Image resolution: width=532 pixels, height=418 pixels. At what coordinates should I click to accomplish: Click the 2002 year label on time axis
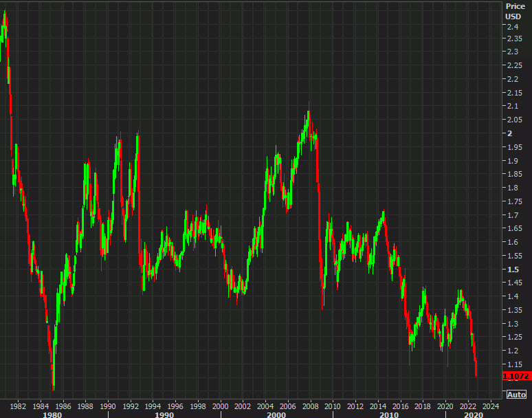click(x=243, y=406)
